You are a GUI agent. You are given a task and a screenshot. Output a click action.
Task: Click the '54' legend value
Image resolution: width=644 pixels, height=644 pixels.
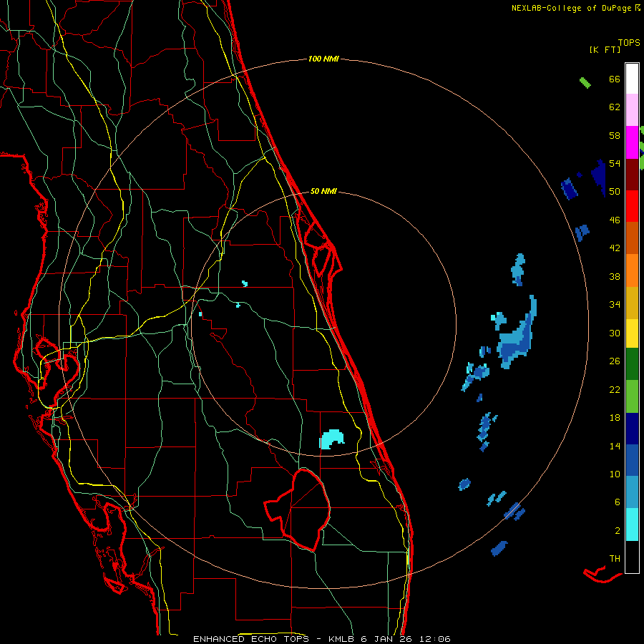point(615,163)
